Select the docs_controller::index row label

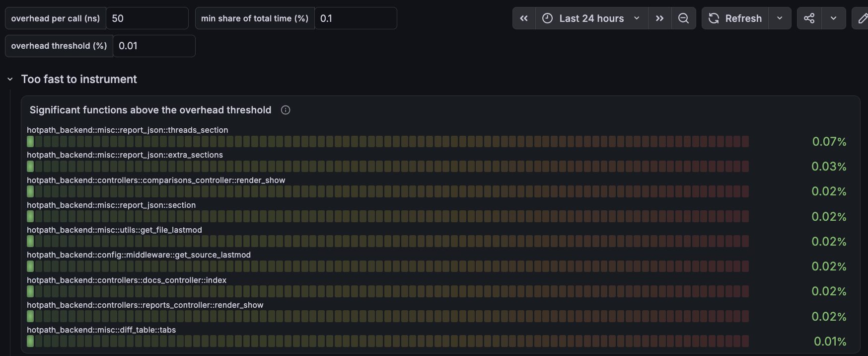(127, 280)
